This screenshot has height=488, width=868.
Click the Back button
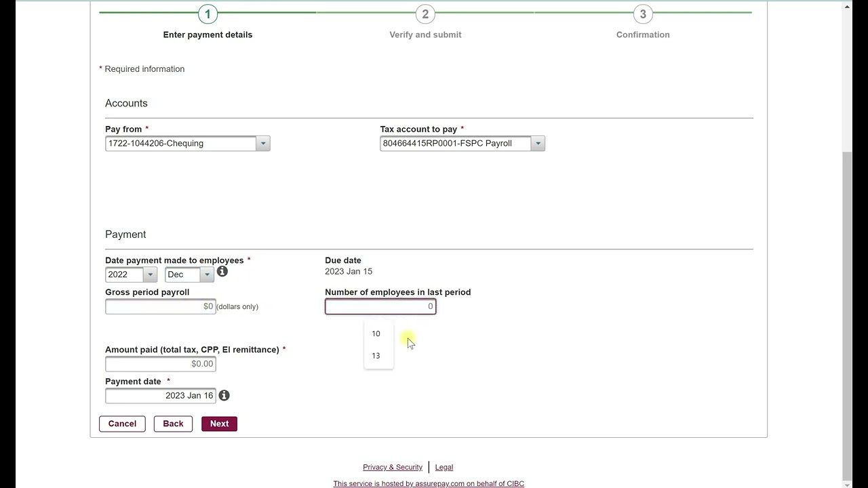coord(173,424)
